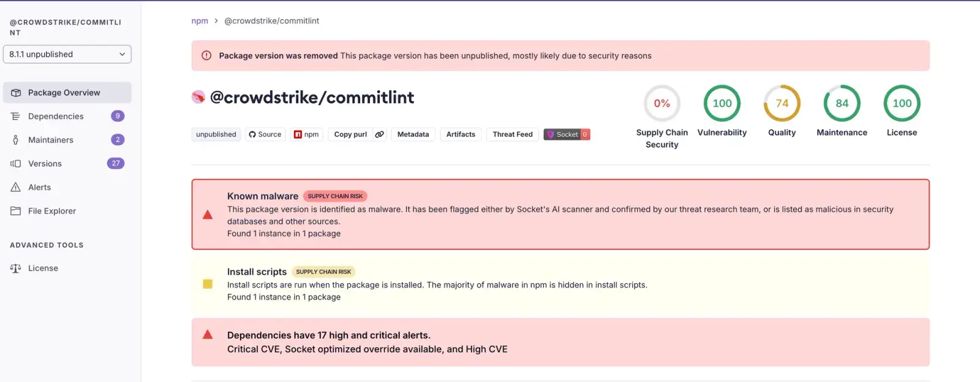Click the npm breadcrumb link
This screenshot has height=382, width=980.
point(200,21)
